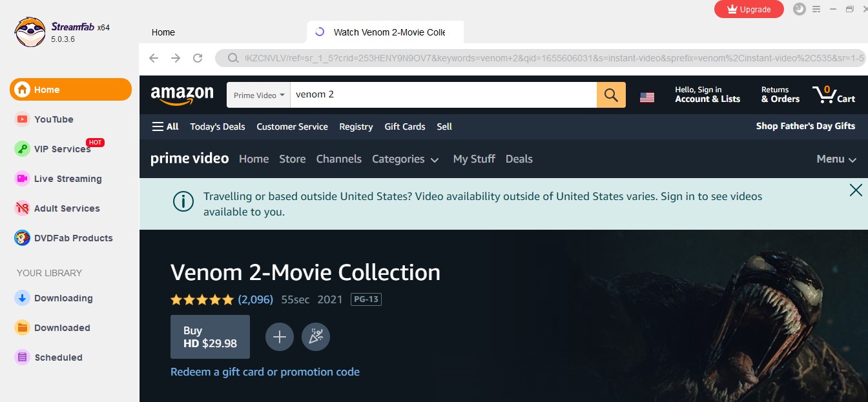Click the YouTube play icon
This screenshot has height=402, width=868.
23,119
